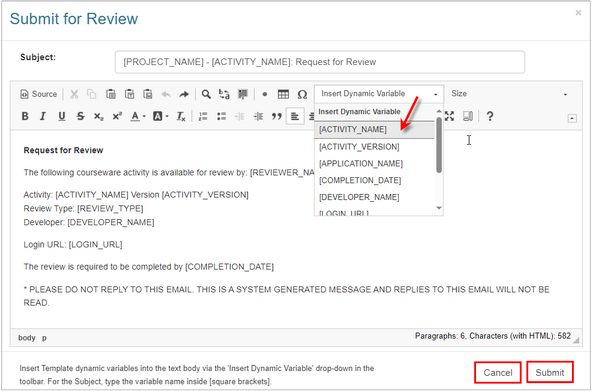Apply Block Quote formatting
The height and width of the screenshot is (391, 592).
coord(277,116)
